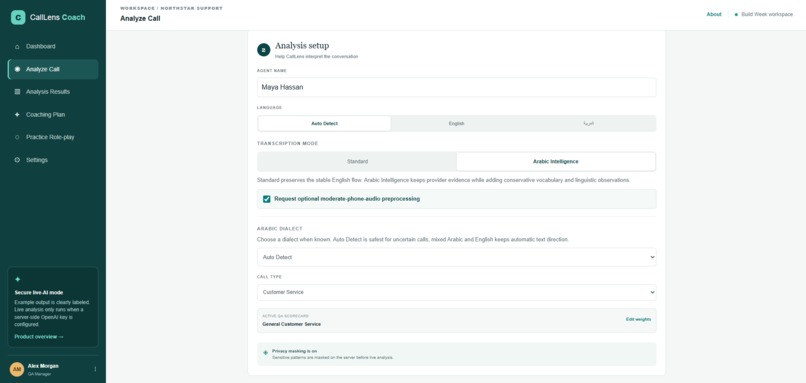Select Auto Detect language option
Viewport: 806px width, 383px height.
click(x=324, y=123)
